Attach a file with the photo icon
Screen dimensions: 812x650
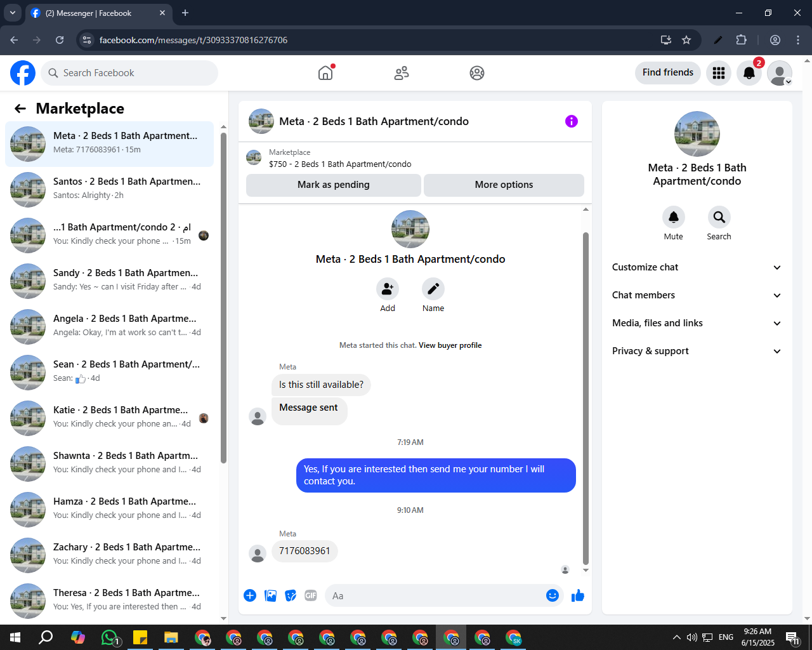point(270,595)
